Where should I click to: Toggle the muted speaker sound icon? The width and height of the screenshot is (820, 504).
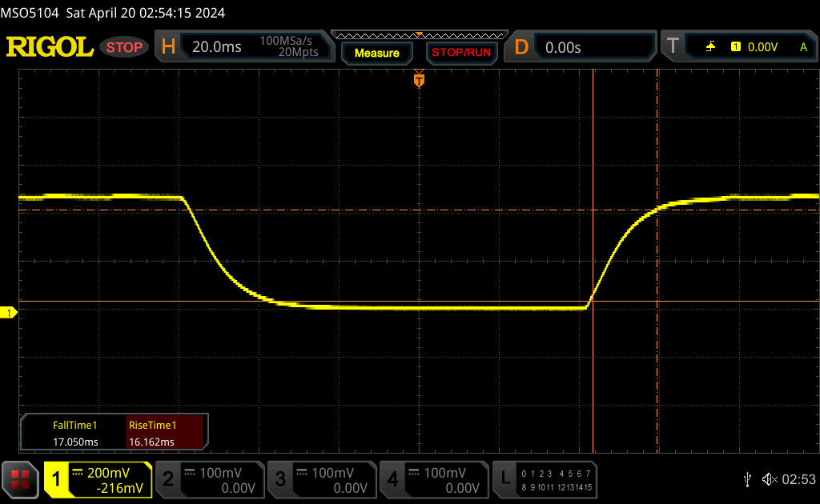click(770, 479)
